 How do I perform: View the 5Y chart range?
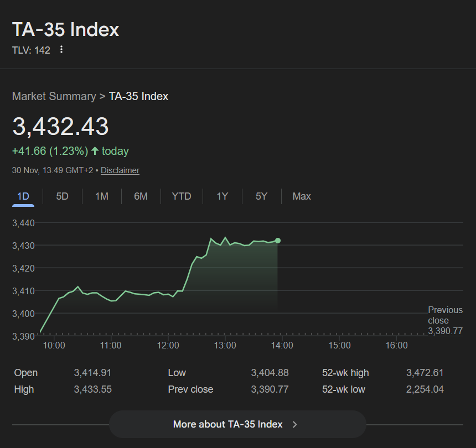click(x=261, y=196)
